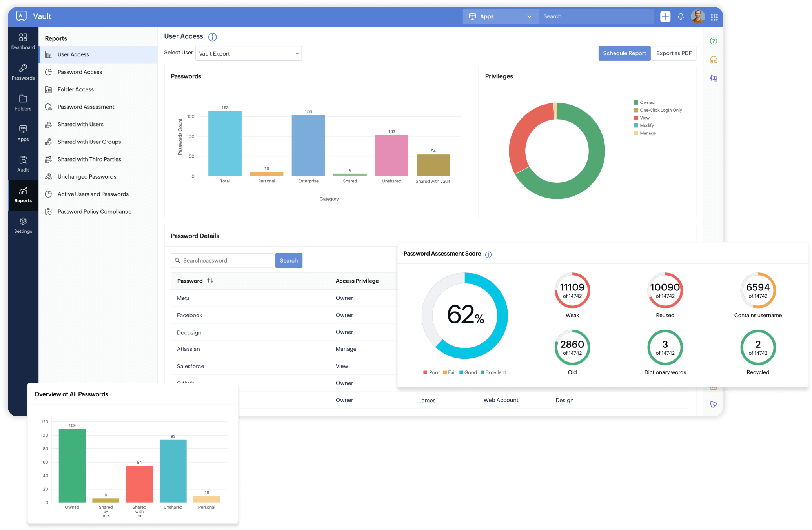Click the User Access info icon
812x530 pixels.
coord(212,37)
